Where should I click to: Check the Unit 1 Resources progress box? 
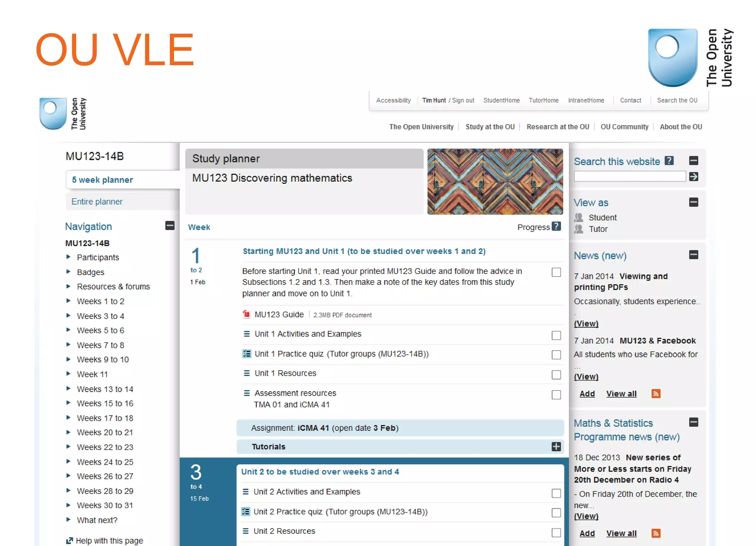(556, 375)
